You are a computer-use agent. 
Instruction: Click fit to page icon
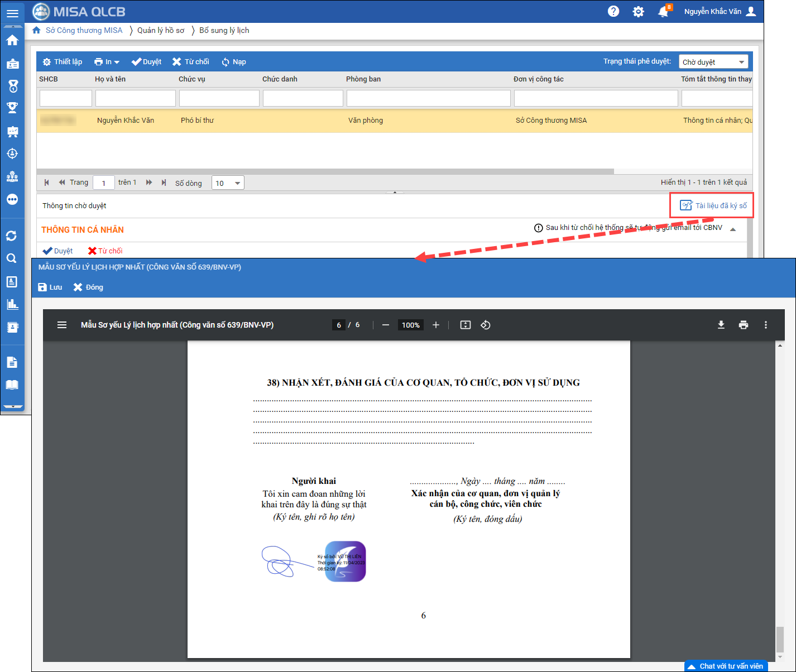point(465,325)
